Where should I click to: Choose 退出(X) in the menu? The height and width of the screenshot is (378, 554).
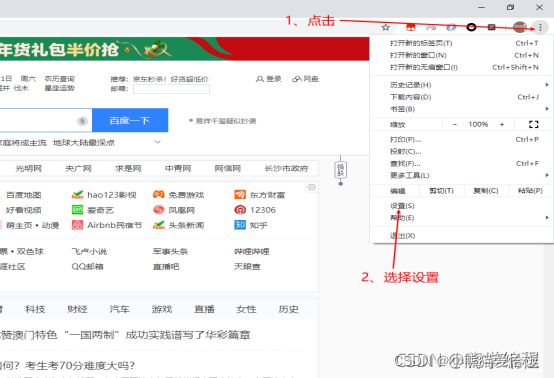[461, 236]
